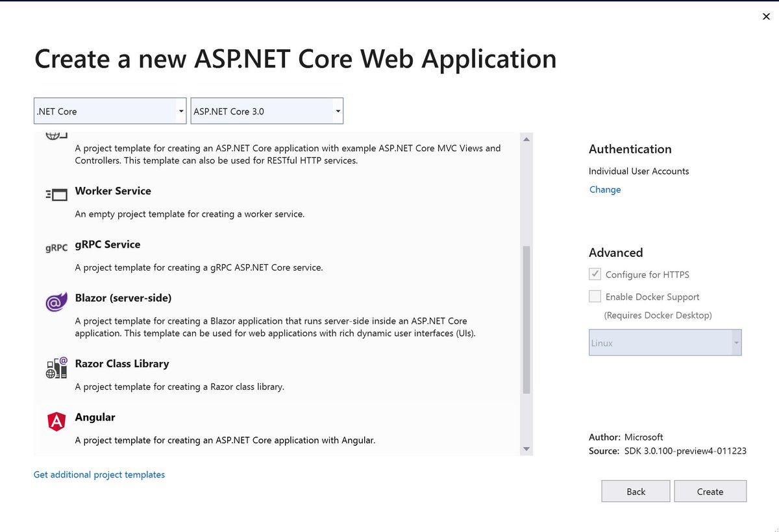Image resolution: width=779 pixels, height=532 pixels.
Task: Choose the purple Blazor icon
Action: point(56,302)
